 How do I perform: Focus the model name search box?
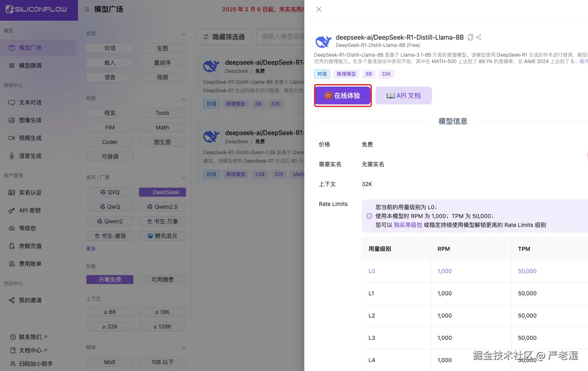[x=280, y=37]
